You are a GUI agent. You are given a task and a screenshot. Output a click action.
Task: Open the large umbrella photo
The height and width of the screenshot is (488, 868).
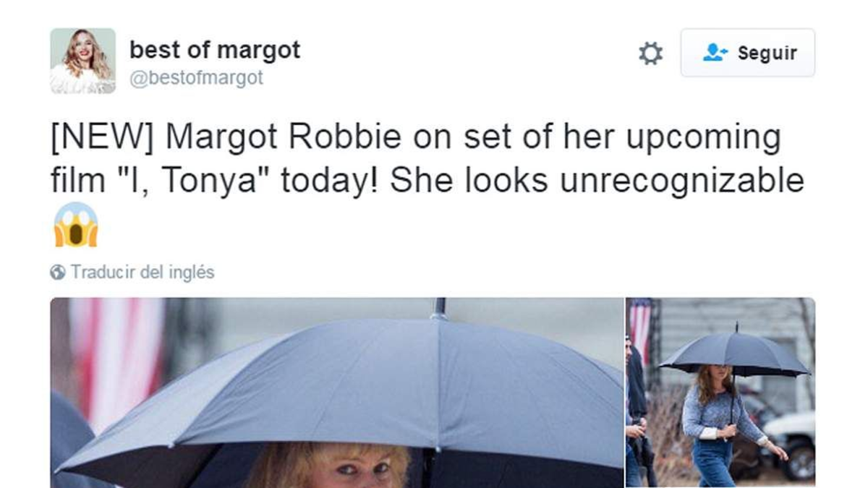click(x=337, y=393)
